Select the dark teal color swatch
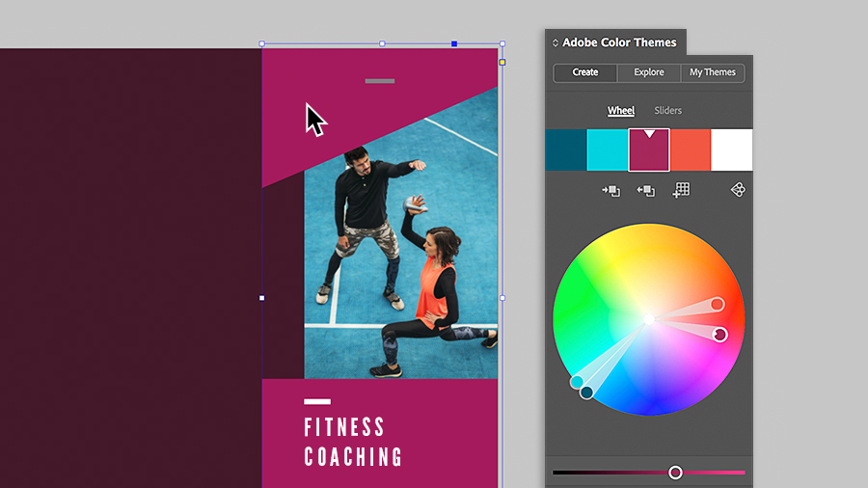The width and height of the screenshot is (868, 488). pyautogui.click(x=566, y=149)
